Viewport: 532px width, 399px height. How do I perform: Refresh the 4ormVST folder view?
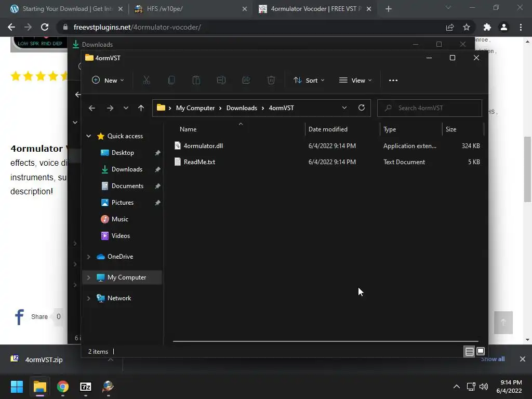[362, 108]
